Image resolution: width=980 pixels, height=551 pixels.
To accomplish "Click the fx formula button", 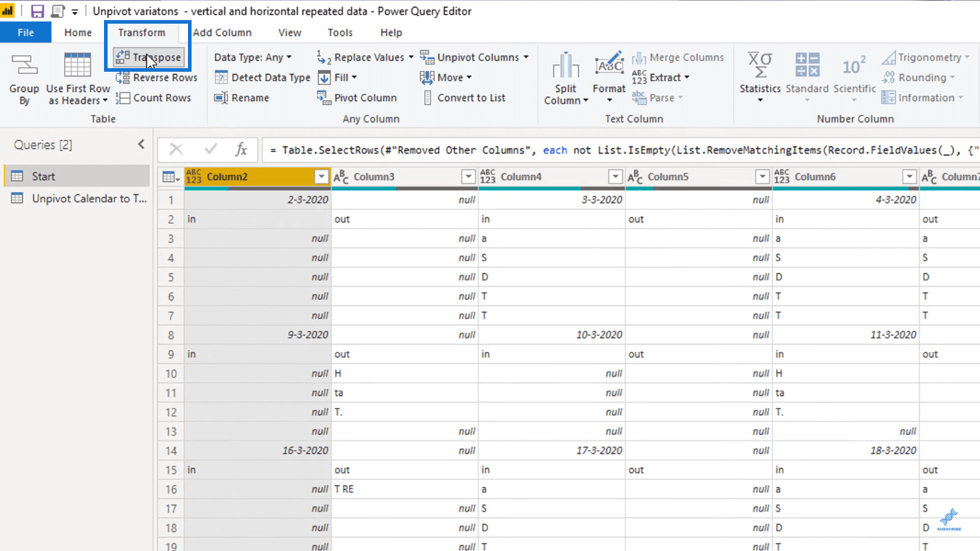I will point(242,149).
